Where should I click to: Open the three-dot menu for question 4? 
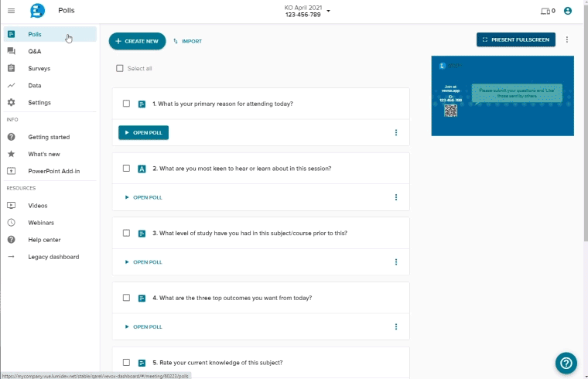[396, 326]
